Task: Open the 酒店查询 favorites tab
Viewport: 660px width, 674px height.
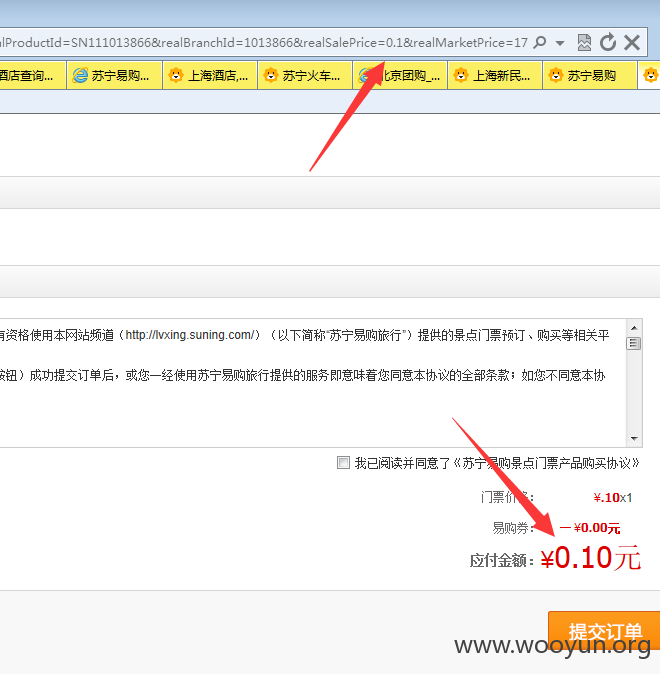Action: coord(33,76)
